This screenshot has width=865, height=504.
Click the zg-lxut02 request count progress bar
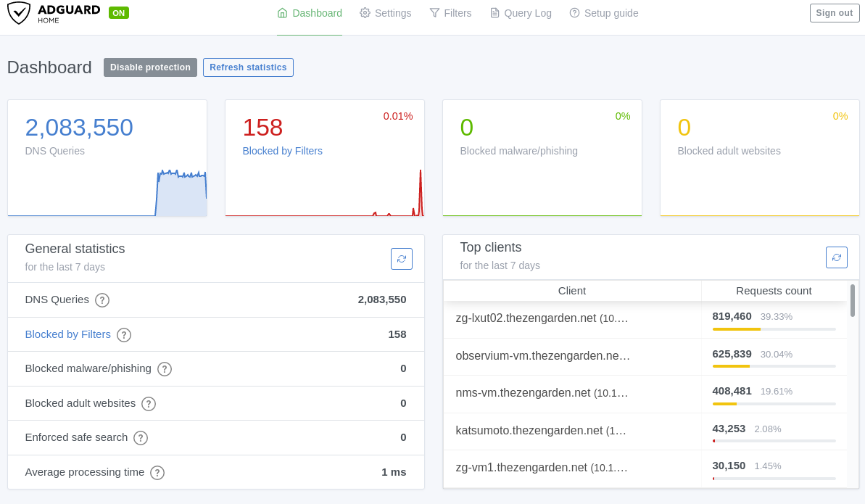point(774,329)
